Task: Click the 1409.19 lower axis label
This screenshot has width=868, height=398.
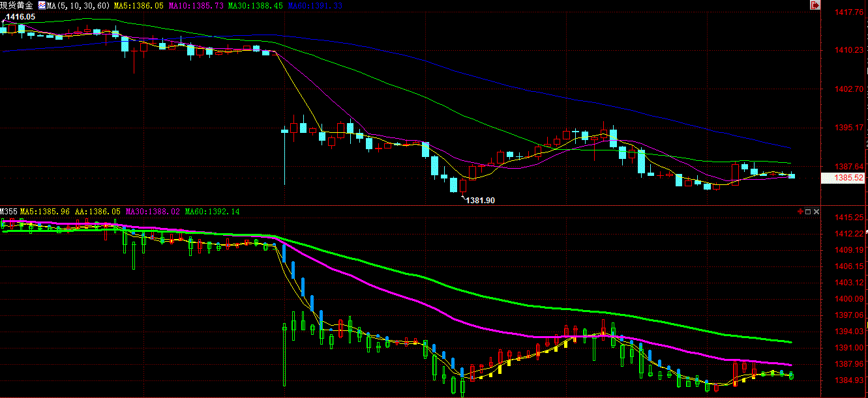Action: [x=850, y=250]
